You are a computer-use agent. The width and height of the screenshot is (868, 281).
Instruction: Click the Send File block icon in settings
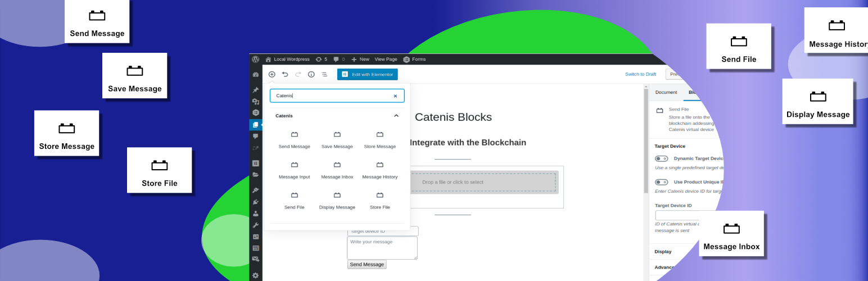point(659,110)
